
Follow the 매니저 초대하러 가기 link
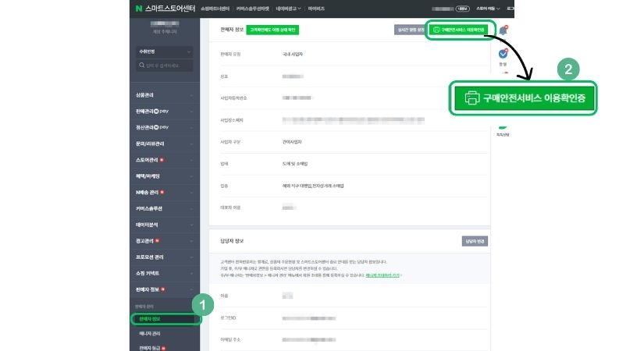[382, 275]
